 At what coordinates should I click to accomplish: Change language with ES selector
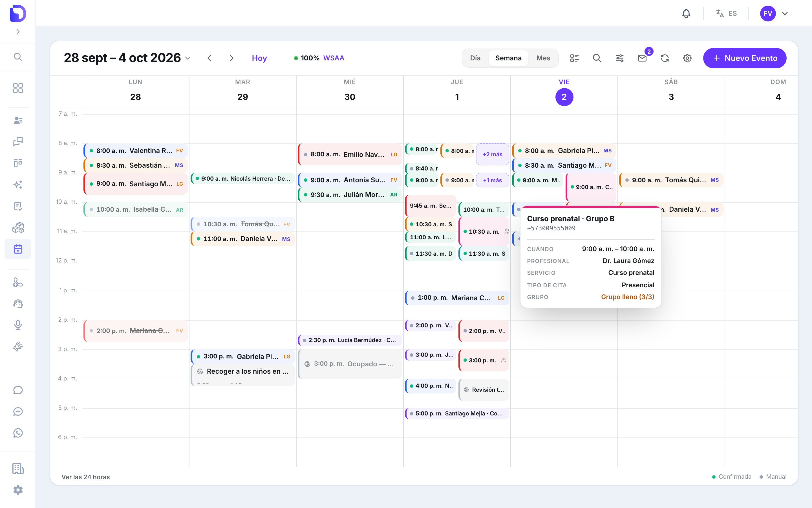726,14
